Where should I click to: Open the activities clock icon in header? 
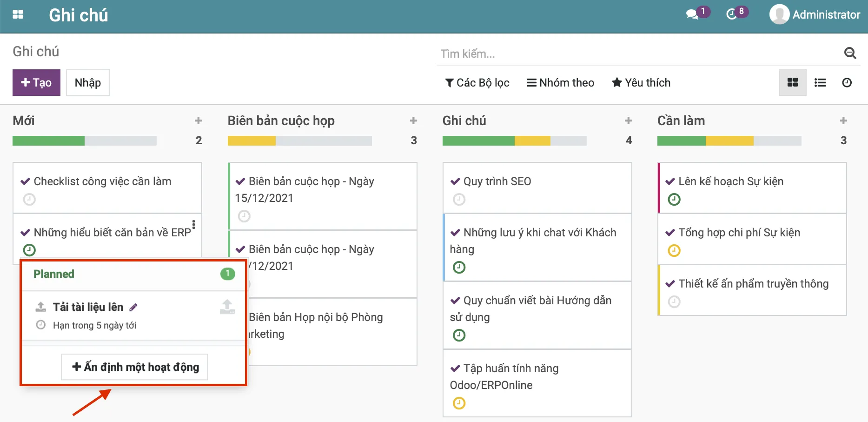[x=732, y=14]
